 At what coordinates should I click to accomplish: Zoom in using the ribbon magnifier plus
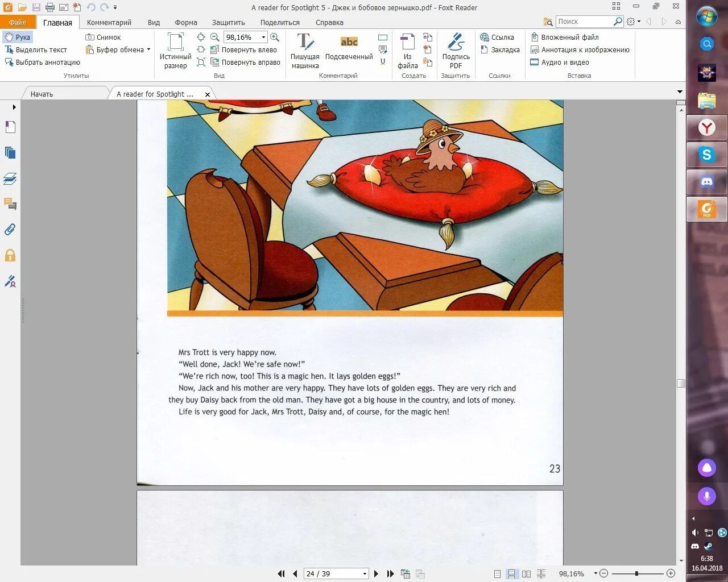click(275, 37)
